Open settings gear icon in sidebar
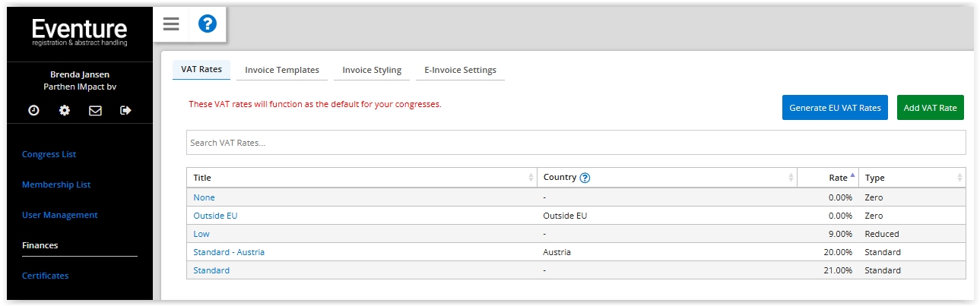Screen dimensions: 980x306 pyautogui.click(x=65, y=110)
